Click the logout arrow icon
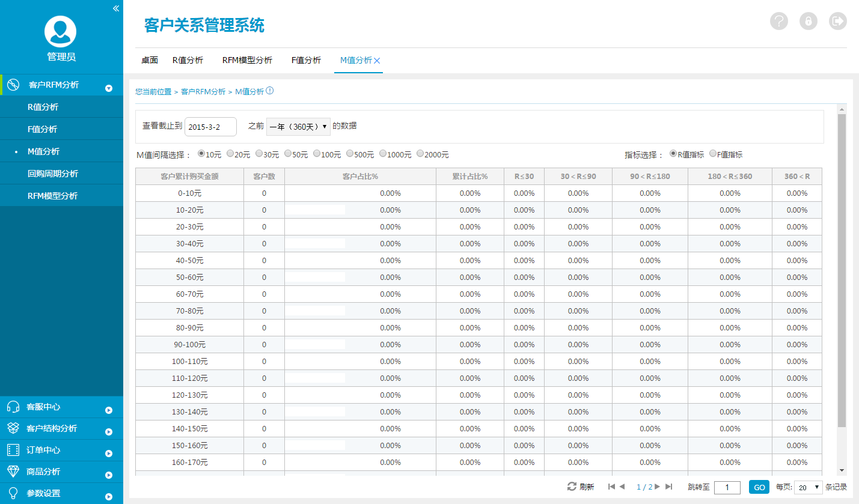This screenshot has width=859, height=504. 837,21
